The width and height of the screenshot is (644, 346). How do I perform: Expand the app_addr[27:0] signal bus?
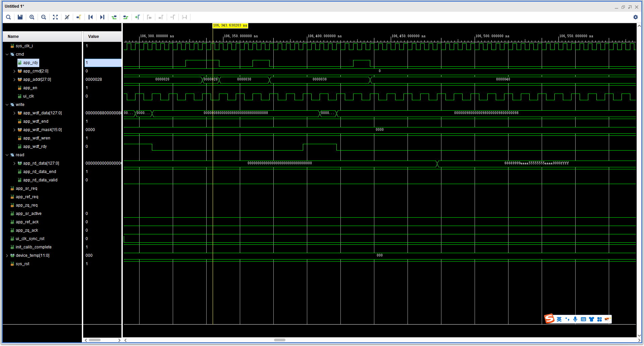coord(14,79)
